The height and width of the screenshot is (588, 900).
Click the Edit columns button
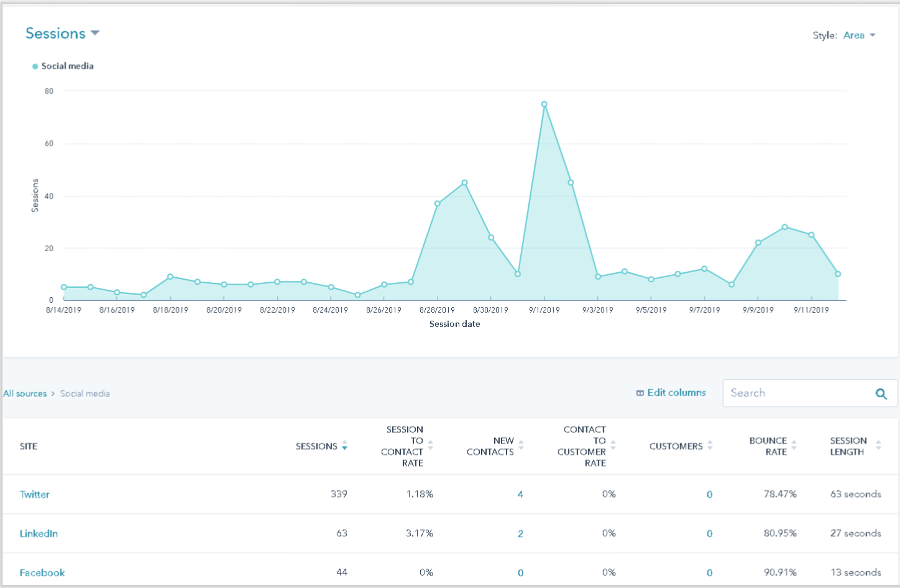(671, 393)
